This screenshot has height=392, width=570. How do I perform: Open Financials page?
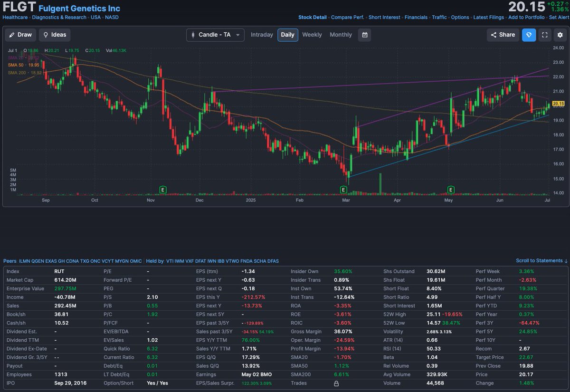tap(416, 18)
